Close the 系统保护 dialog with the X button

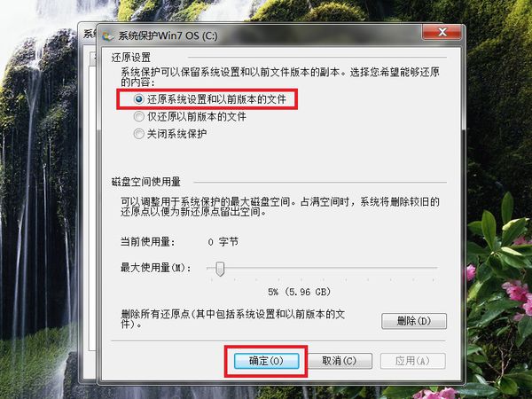[x=442, y=32]
